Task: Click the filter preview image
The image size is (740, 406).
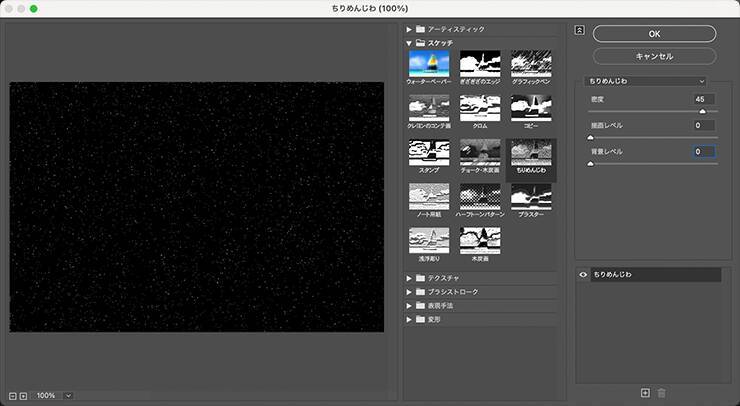Action: [x=197, y=207]
